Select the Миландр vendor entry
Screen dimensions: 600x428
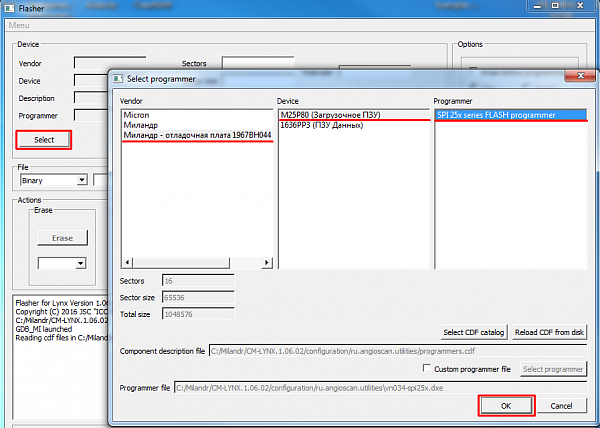point(141,124)
